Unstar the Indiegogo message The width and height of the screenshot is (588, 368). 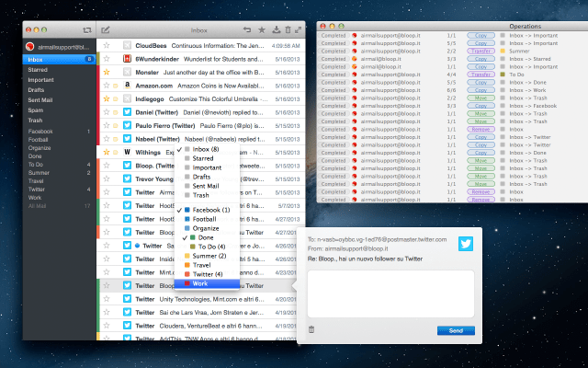click(x=107, y=98)
